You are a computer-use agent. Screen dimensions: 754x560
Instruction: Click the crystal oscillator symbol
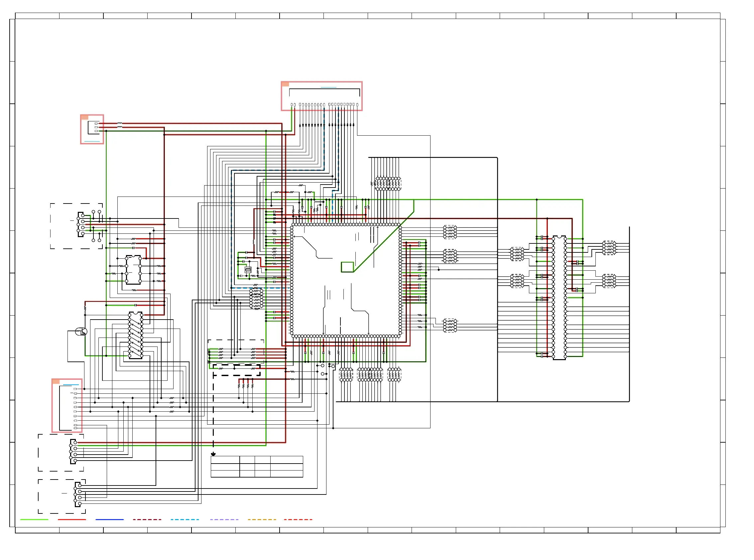tap(248, 270)
